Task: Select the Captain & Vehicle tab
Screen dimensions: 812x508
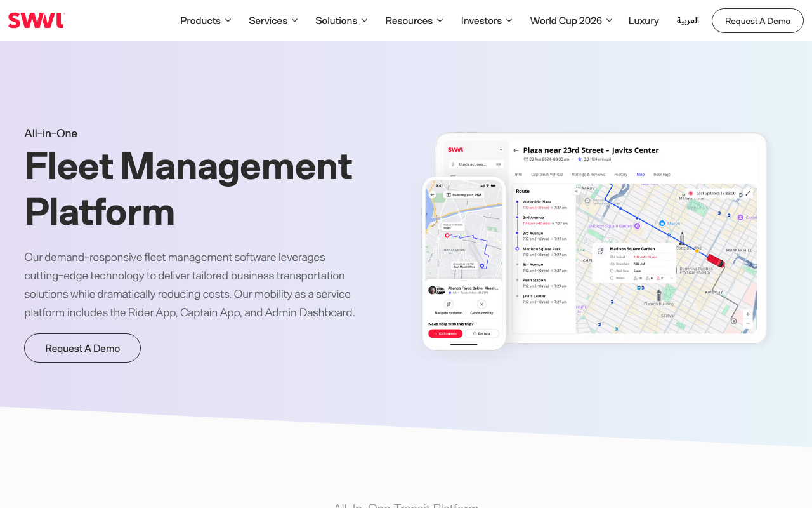Action: tap(547, 174)
